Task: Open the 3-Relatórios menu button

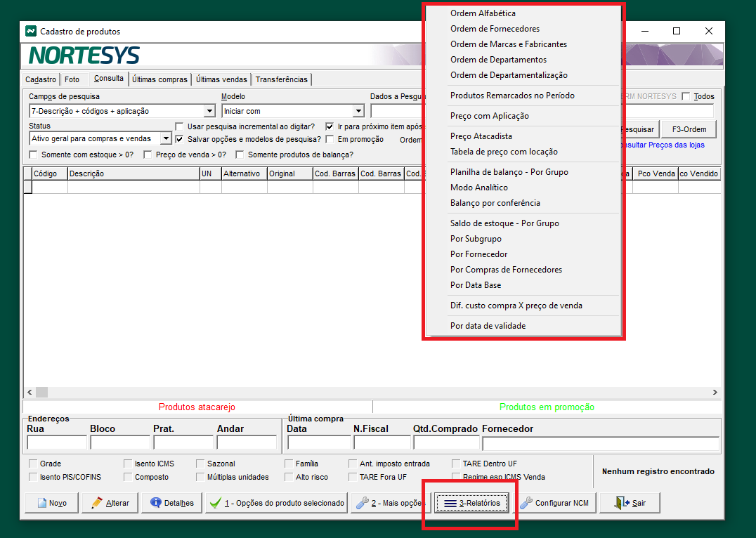Action: pos(471,503)
